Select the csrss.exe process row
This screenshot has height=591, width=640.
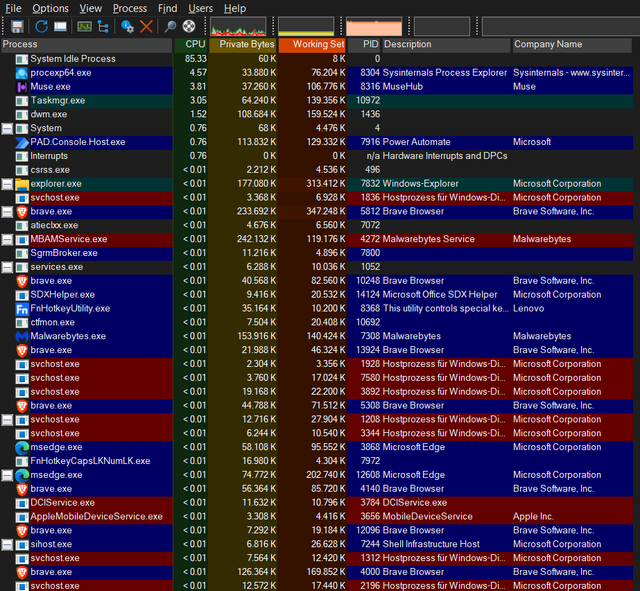tap(317, 170)
